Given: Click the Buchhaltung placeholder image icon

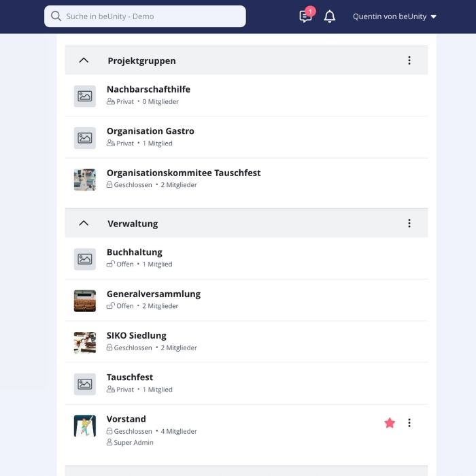Looking at the screenshot, I should (85, 259).
